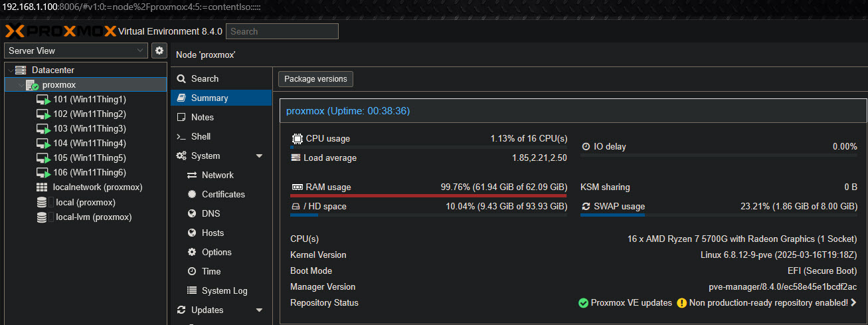Screen dimensions: 868x325
Task: Click the refresh icon next to Updates
Action: 181,310
